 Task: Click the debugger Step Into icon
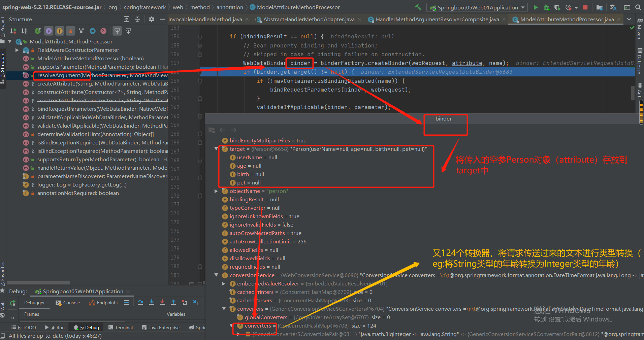click(152, 302)
